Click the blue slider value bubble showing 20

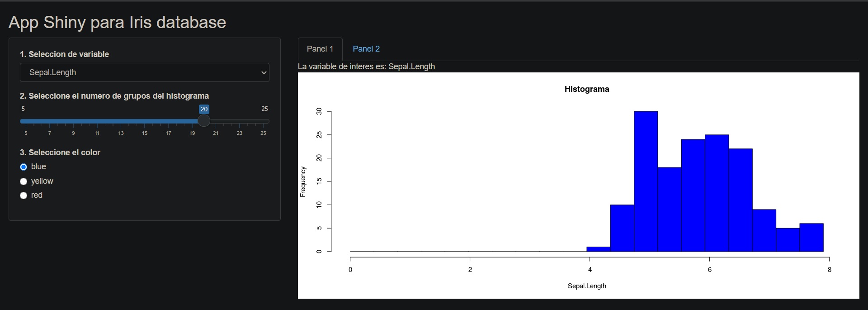[204, 109]
